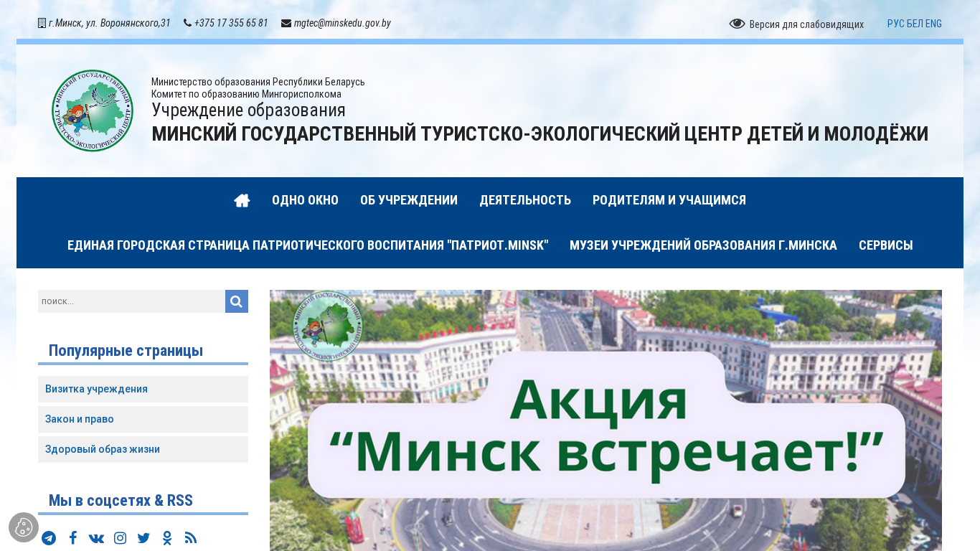Image resolution: width=980 pixels, height=551 pixels.
Task: Click the Популярные страницы heading
Action: (126, 351)
